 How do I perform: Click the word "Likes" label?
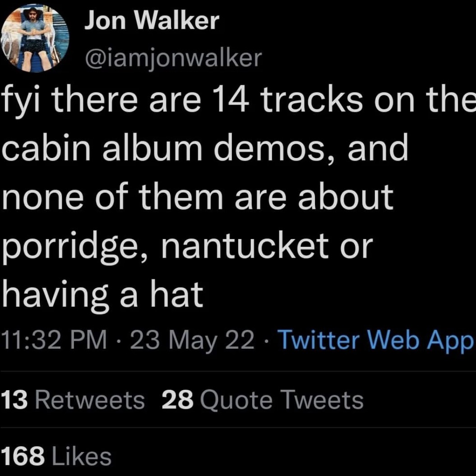tap(82, 456)
